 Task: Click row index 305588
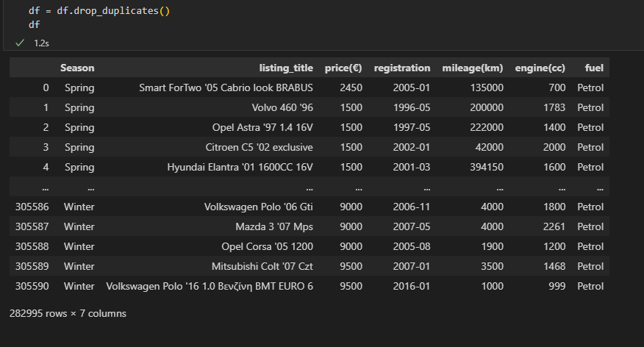click(32, 246)
